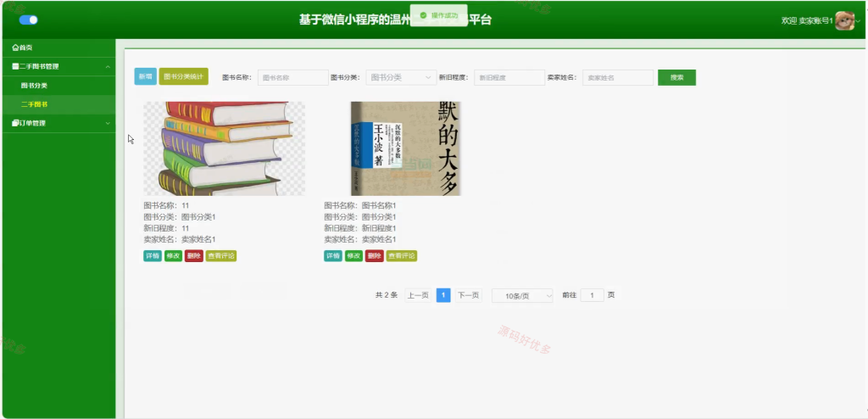The height and width of the screenshot is (419, 868).
Task: Toggle the switch in the header
Action: [x=28, y=20]
